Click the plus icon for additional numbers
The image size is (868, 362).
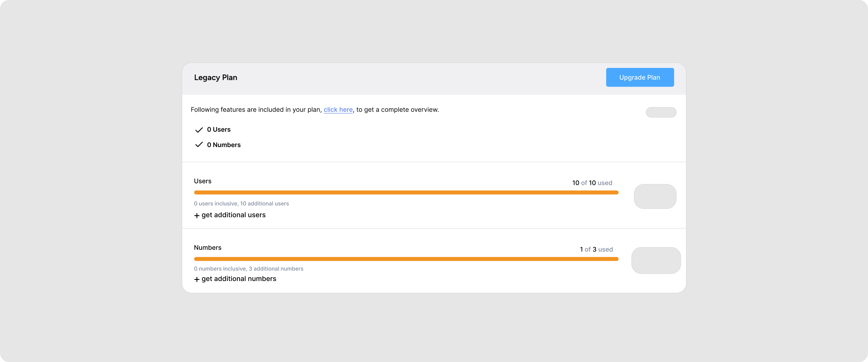click(197, 279)
